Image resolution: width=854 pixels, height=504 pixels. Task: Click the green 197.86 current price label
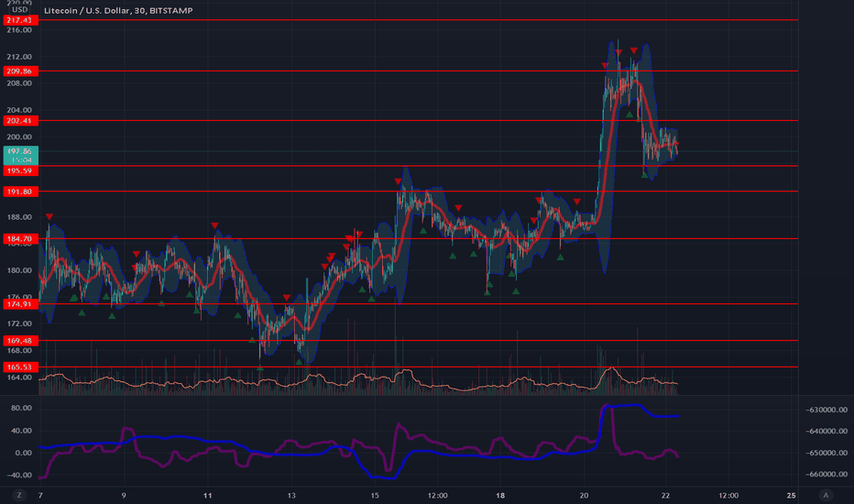tap(20, 155)
